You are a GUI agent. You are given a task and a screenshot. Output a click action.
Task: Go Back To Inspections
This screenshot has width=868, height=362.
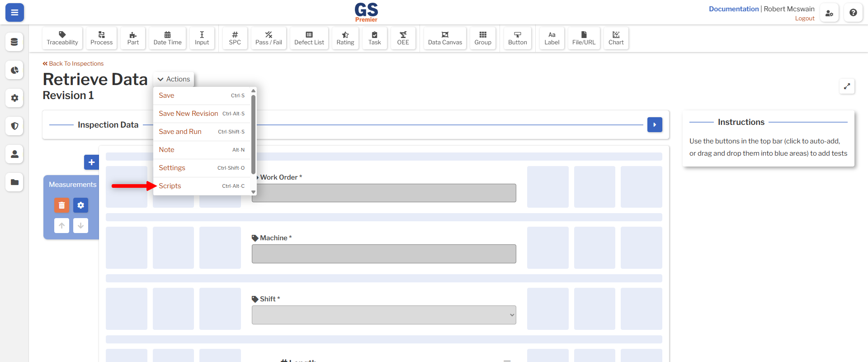pyautogui.click(x=73, y=64)
